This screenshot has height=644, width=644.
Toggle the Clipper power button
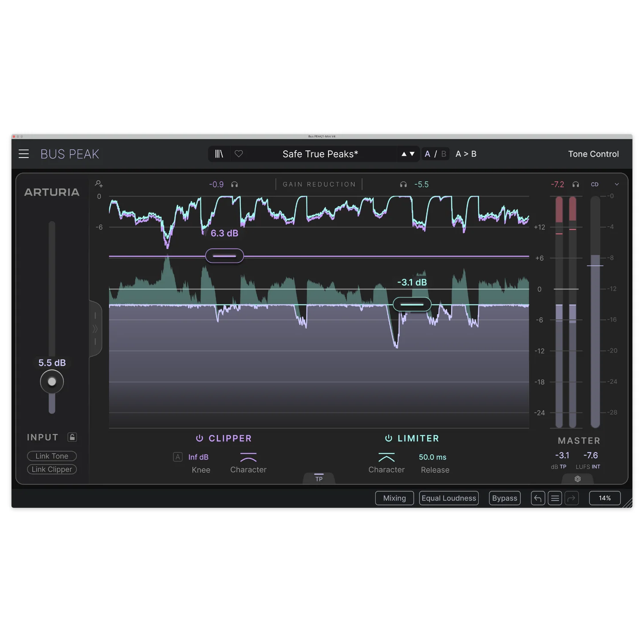coord(199,438)
